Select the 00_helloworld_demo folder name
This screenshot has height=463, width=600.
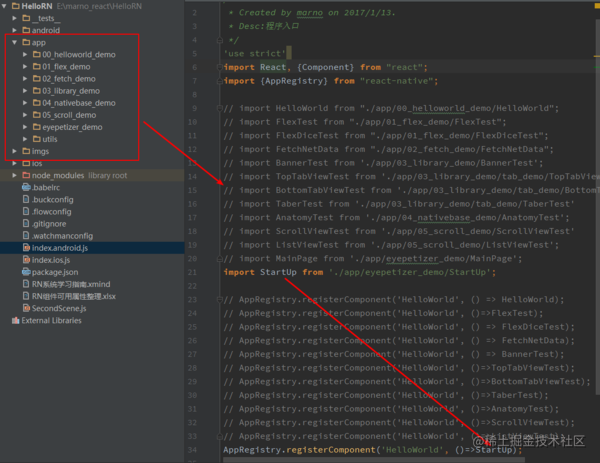click(x=79, y=55)
